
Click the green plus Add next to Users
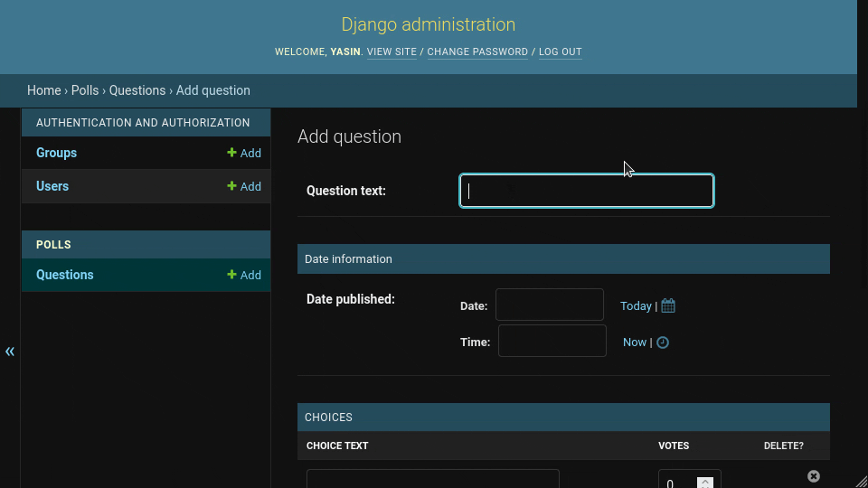coord(244,186)
